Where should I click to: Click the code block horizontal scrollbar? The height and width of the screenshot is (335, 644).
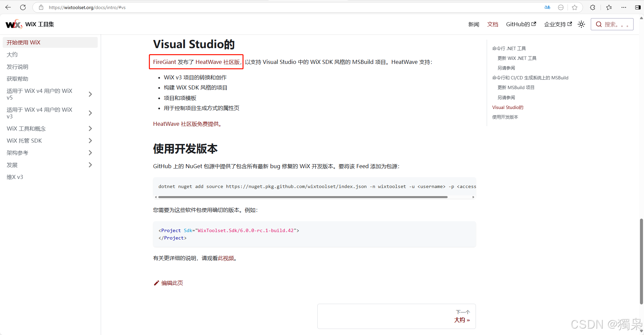[x=303, y=197]
